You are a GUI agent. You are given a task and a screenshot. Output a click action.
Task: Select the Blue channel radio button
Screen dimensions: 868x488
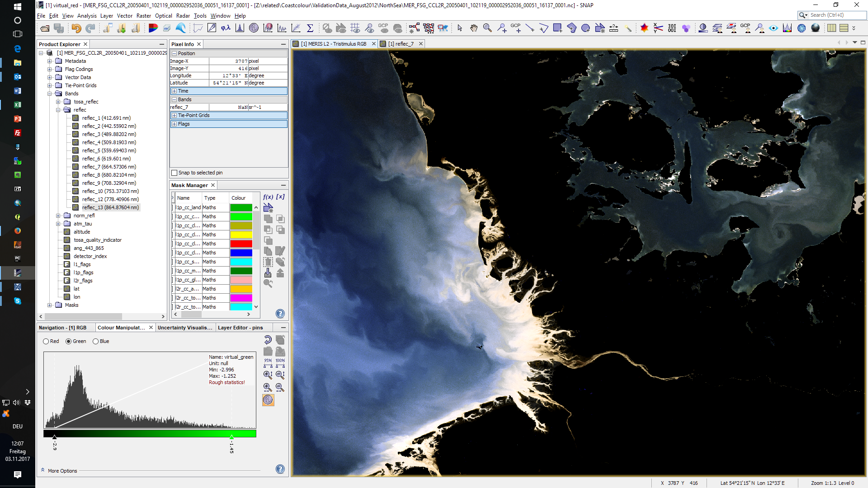pos(95,341)
